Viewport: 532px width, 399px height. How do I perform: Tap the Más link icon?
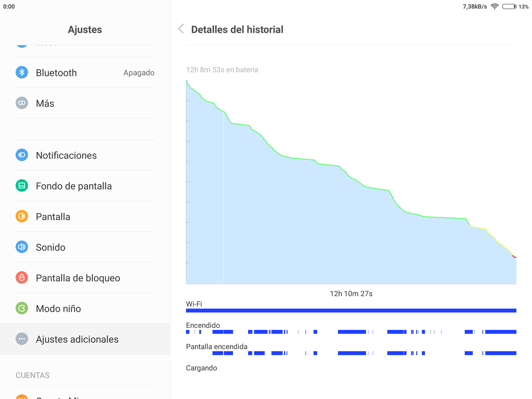pos(22,103)
